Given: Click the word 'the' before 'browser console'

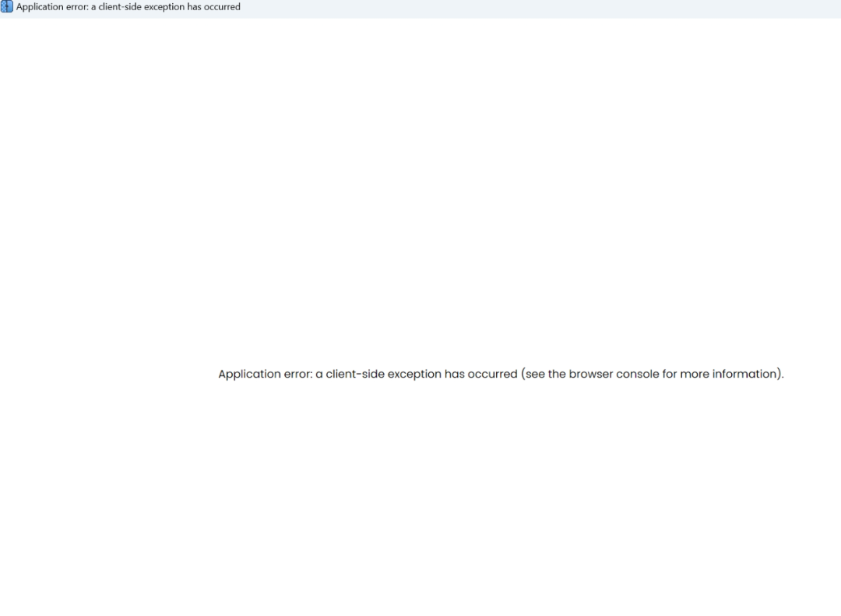Looking at the screenshot, I should click(557, 374).
